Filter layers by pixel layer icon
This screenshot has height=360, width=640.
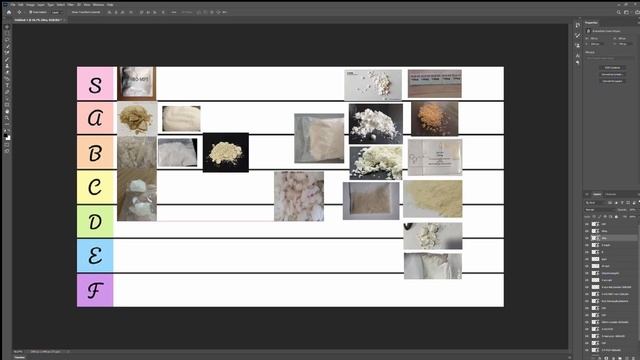pyautogui.click(x=610, y=203)
